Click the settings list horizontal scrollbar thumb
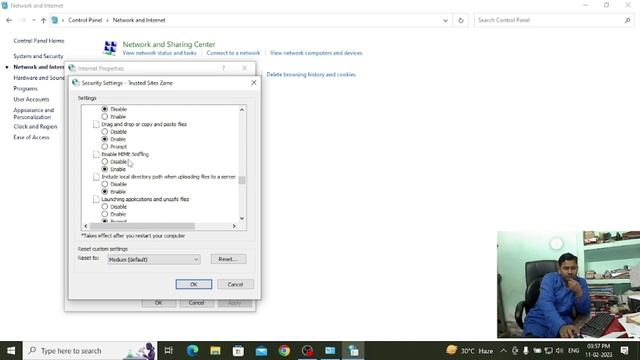The image size is (640, 360). [142, 226]
